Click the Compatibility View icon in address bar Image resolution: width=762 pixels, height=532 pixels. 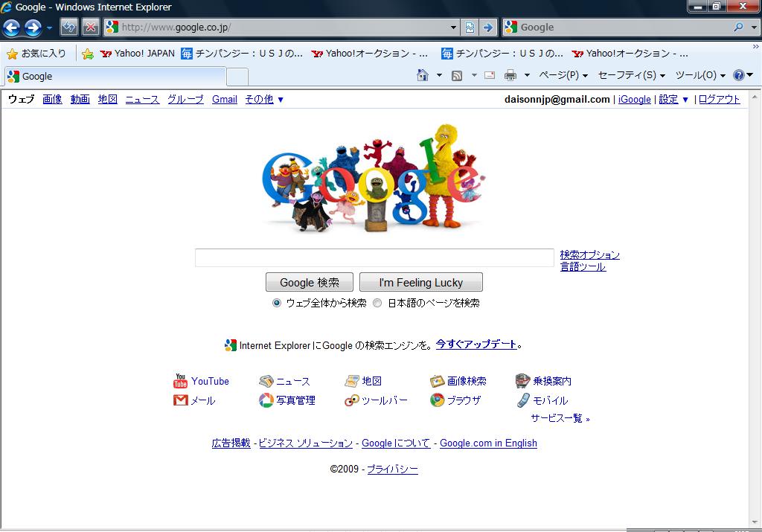tap(470, 28)
